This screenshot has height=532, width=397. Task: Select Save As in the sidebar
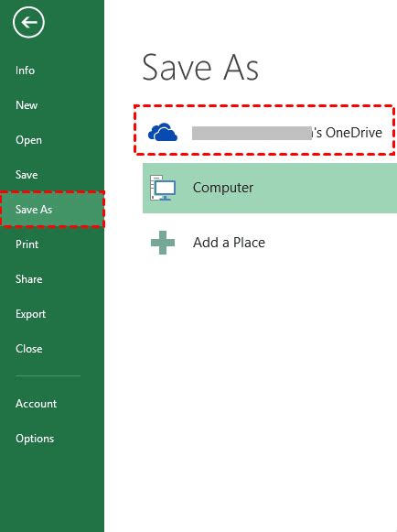(52, 210)
